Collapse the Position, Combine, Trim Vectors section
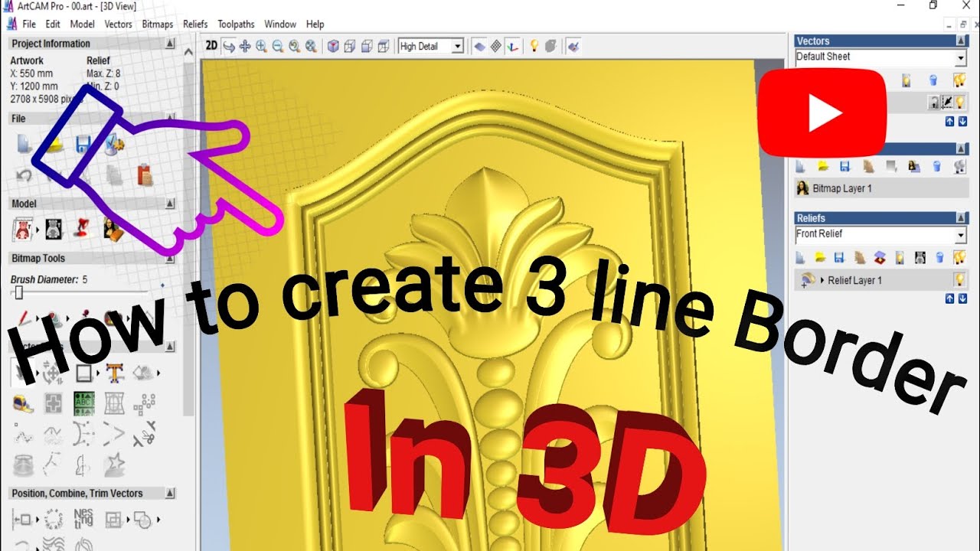This screenshot has width=980, height=551. [x=170, y=494]
